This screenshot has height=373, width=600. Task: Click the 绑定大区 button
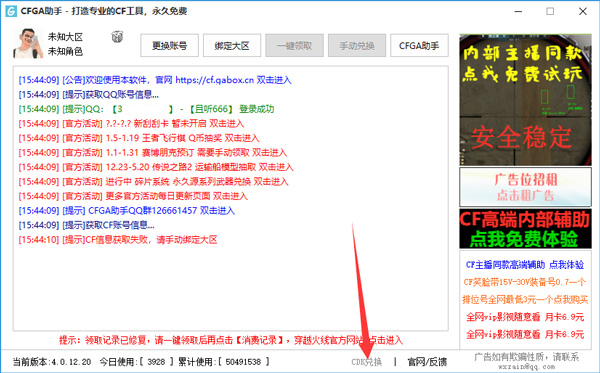click(x=232, y=46)
